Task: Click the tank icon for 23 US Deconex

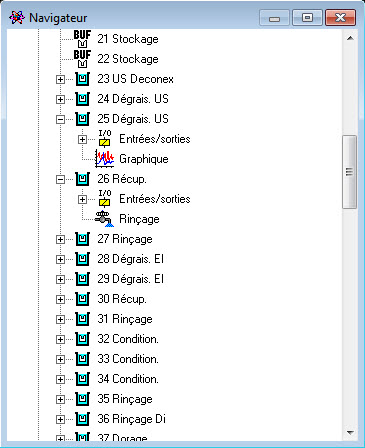Action: point(82,79)
